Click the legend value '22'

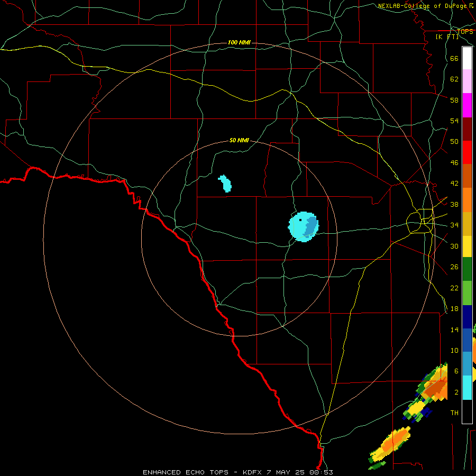(454, 288)
